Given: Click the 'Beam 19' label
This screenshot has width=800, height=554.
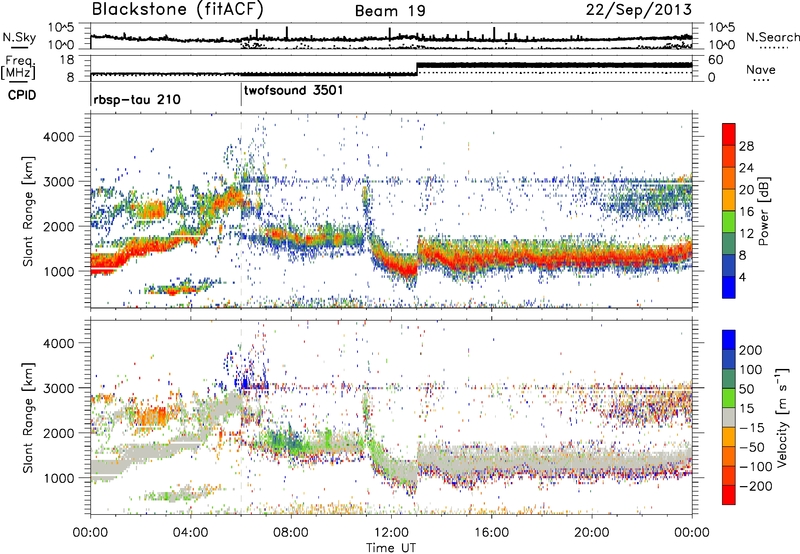Looking at the screenshot, I should [390, 11].
